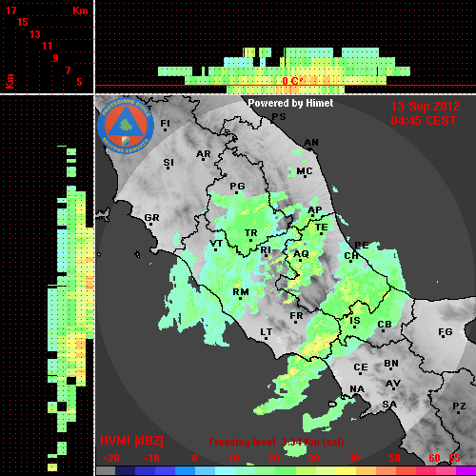Click the PZ city label

click(x=459, y=406)
